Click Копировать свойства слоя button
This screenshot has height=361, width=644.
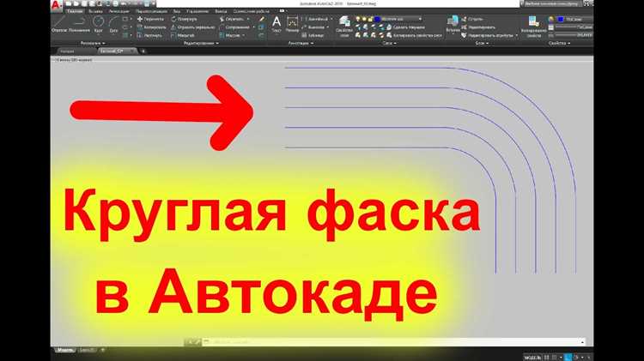point(414,35)
